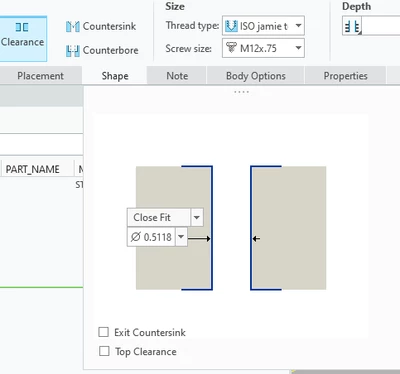The image size is (400, 374).
Task: Click the Depth group label
Action: (356, 7)
